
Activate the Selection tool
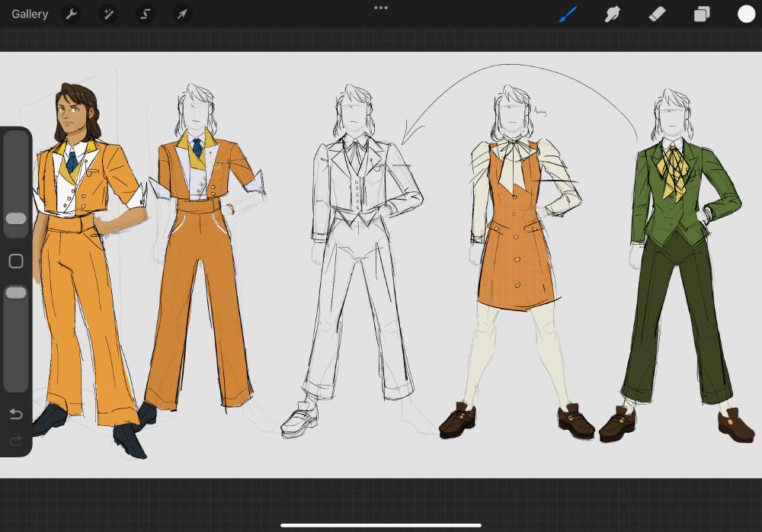(x=145, y=14)
